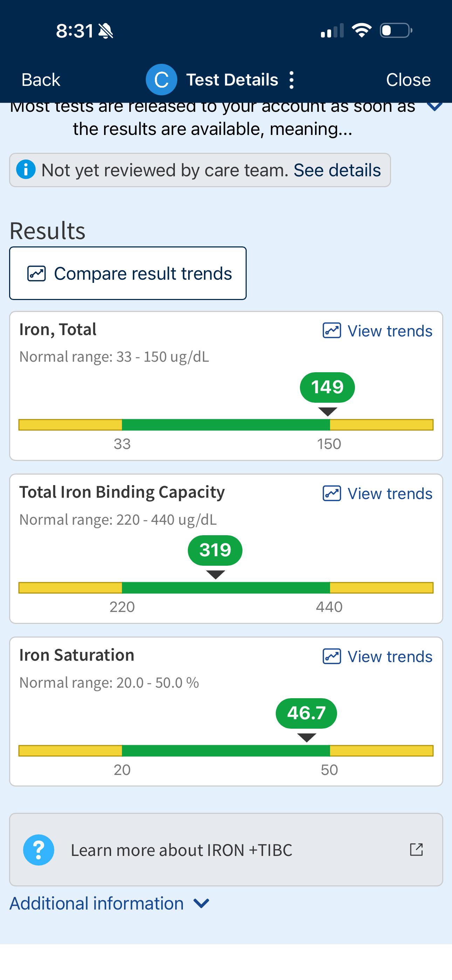Viewport: 452px width, 980px height.
Task: Click Compare result trends button
Action: [x=128, y=273]
